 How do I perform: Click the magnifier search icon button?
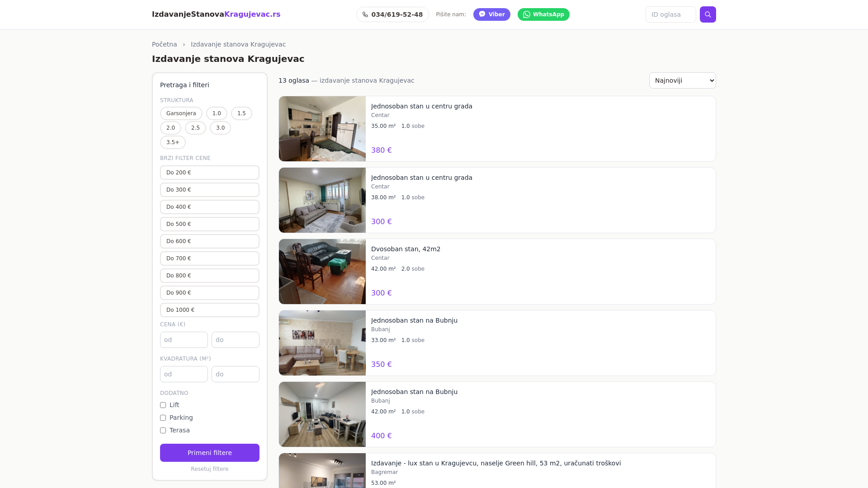[708, 14]
